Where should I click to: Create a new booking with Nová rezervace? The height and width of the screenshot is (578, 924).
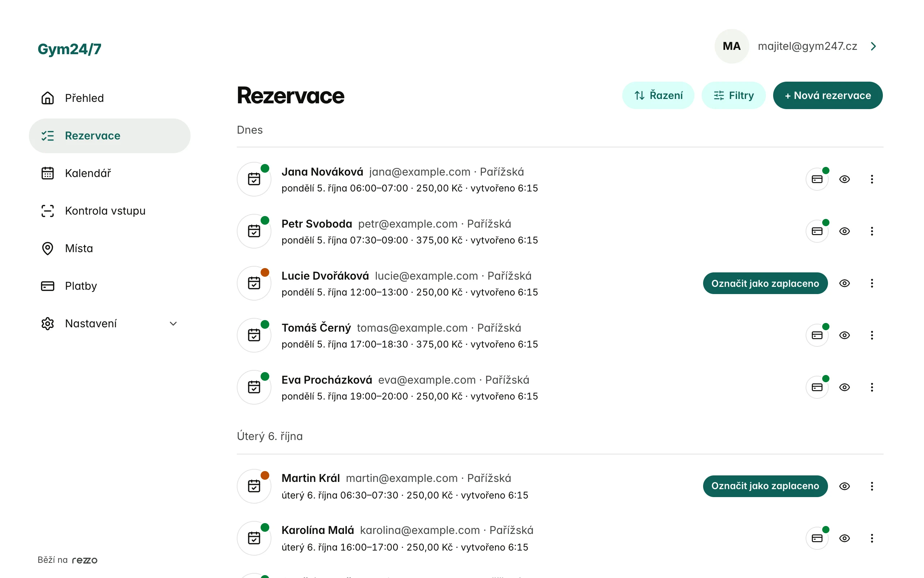[827, 95]
